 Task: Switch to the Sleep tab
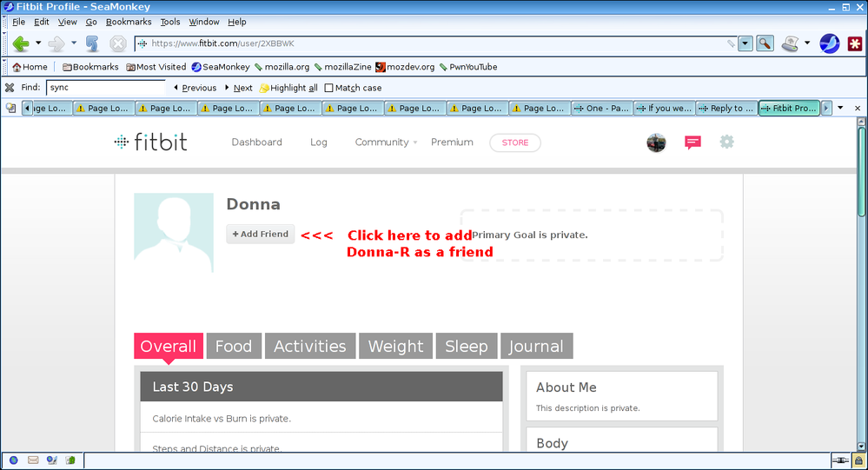[x=467, y=346]
